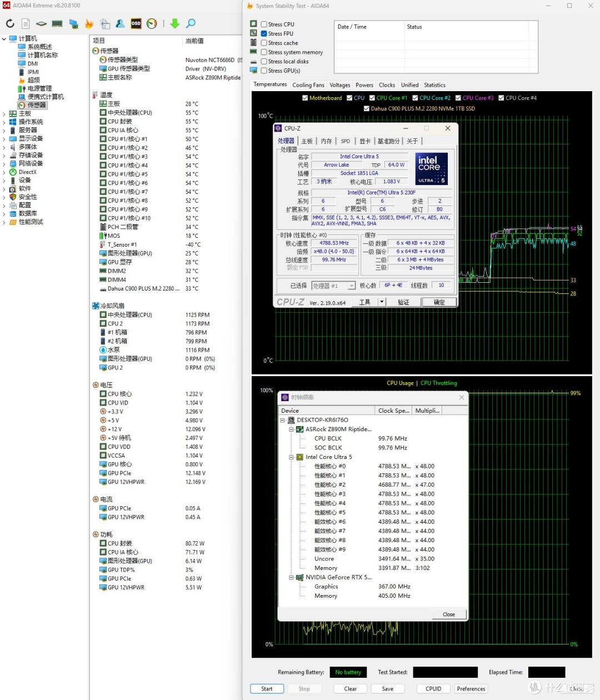Screen dimensions: 600x700
Task: Open the Report page icon in AIDA64 toolbar
Action: coord(26,24)
